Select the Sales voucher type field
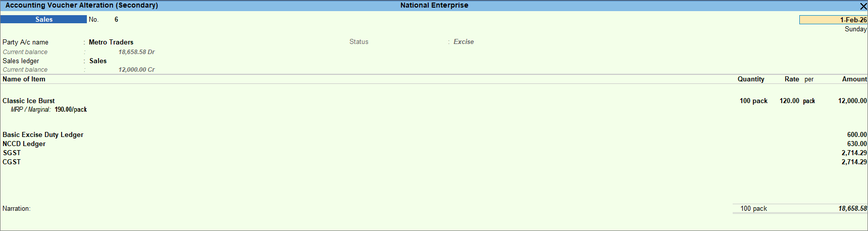 (44, 19)
